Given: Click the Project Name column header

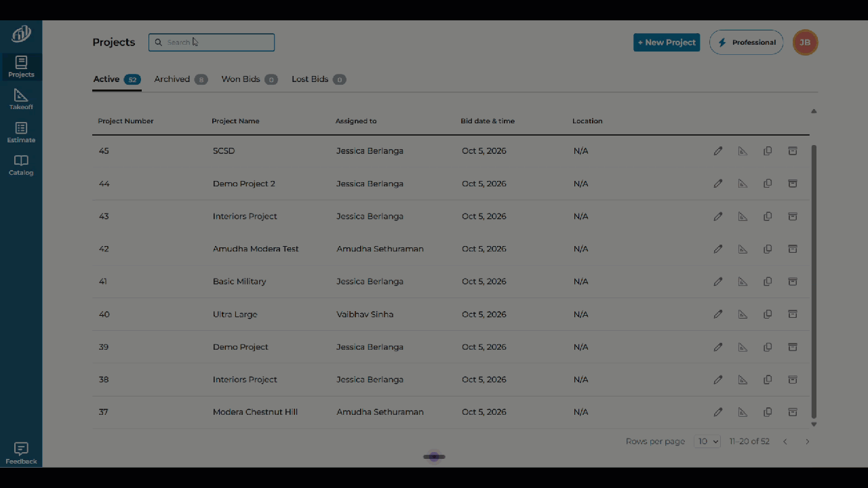Looking at the screenshot, I should click(235, 121).
